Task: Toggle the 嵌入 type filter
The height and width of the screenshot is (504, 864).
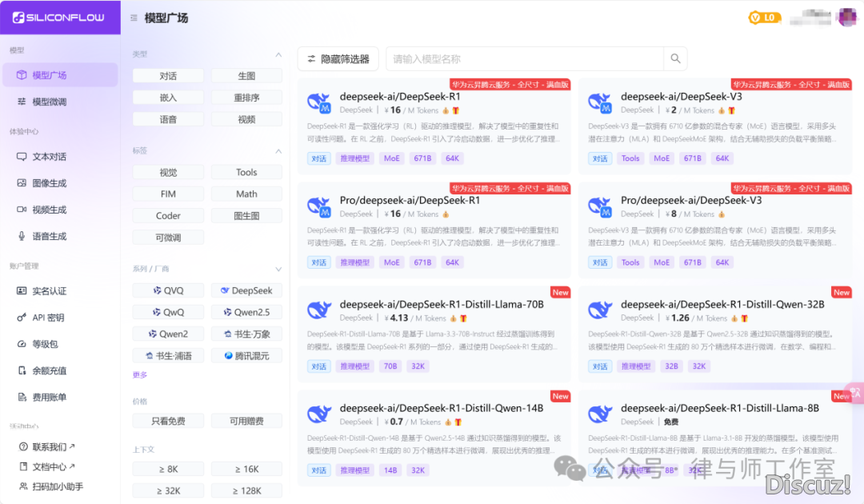Action: (x=168, y=98)
